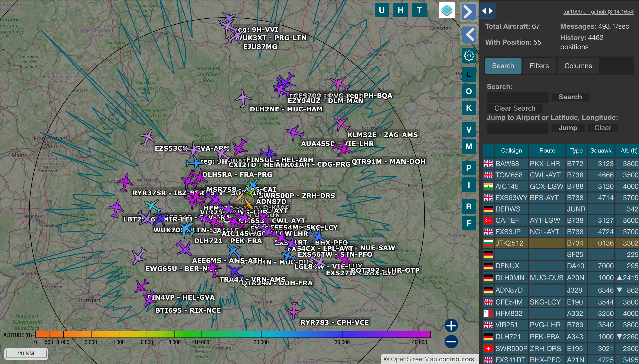Click Swiss flag icon in SWR500P row
This screenshot has height=364, width=639.
coord(488,349)
